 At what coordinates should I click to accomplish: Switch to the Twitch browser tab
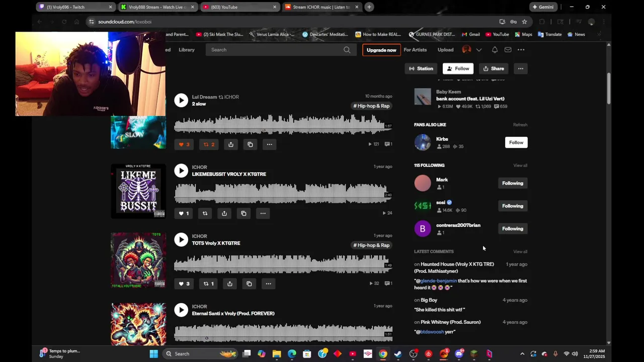tap(75, 7)
